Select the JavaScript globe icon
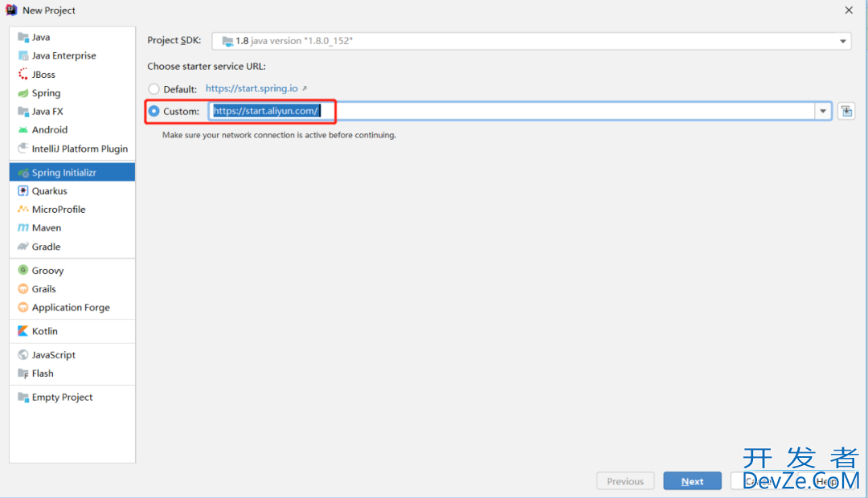This screenshot has height=498, width=868. 23,355
